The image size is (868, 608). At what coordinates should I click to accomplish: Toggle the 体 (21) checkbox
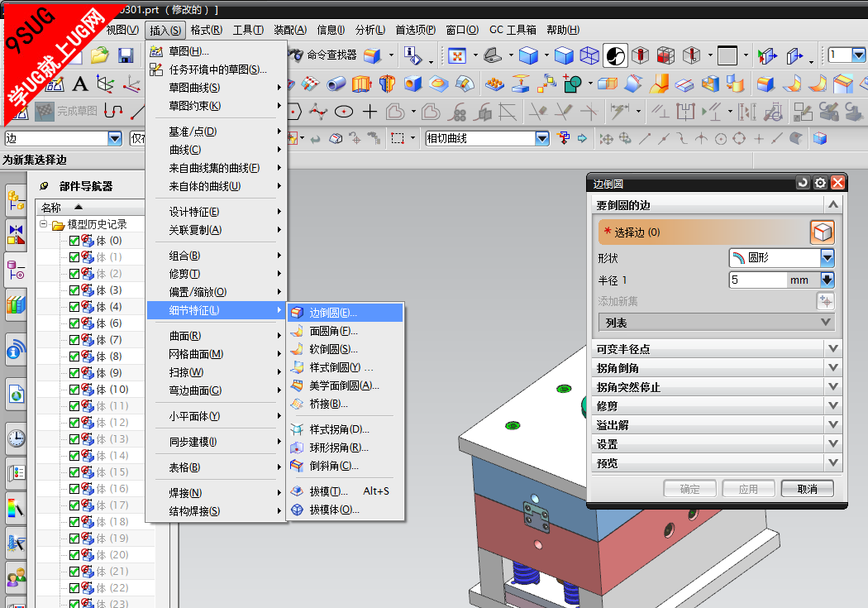(x=74, y=572)
